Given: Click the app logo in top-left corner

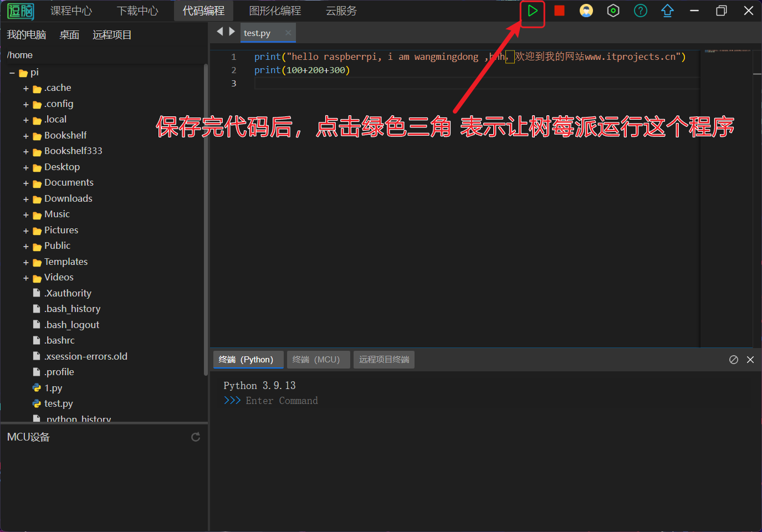Looking at the screenshot, I should (21, 11).
